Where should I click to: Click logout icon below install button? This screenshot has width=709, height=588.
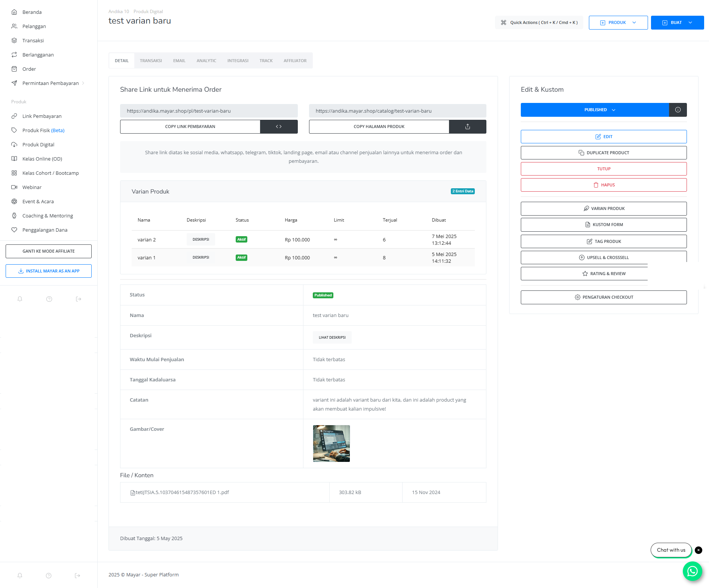point(79,299)
